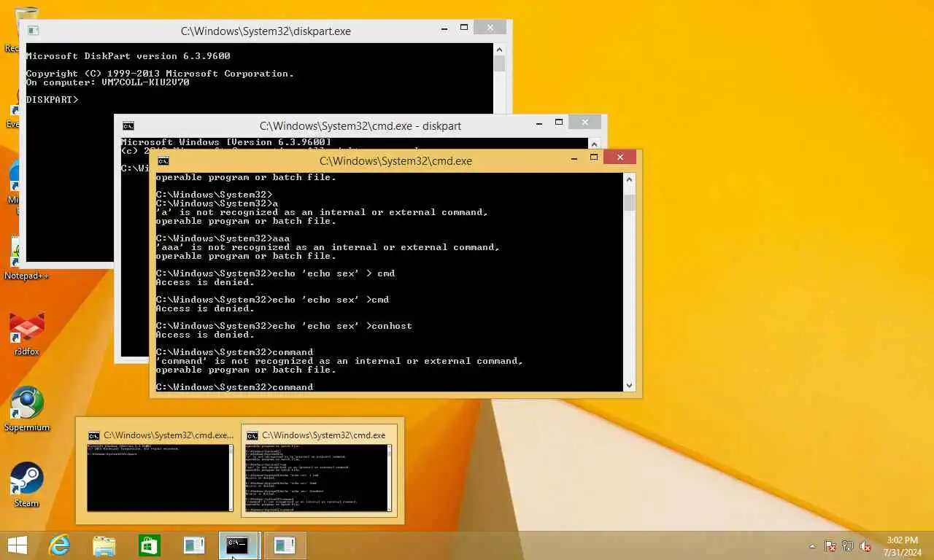Close the diskpart.exe window

[490, 27]
